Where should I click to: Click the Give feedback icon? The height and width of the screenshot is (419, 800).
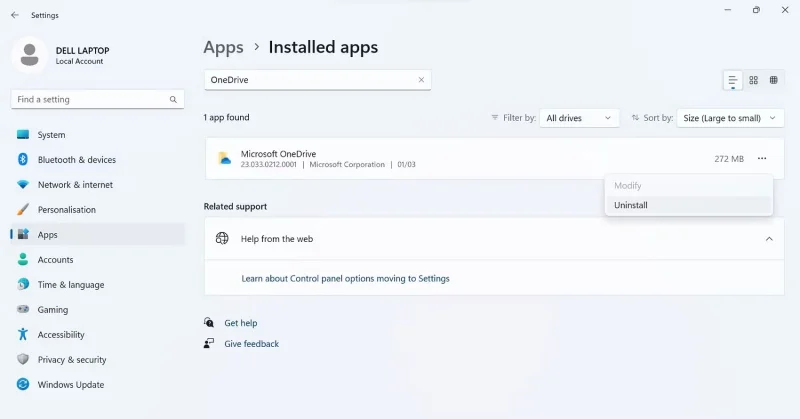pos(209,343)
